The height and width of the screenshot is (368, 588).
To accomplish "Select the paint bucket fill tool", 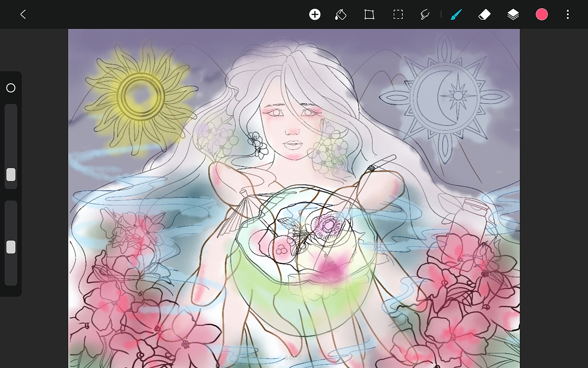I will (x=341, y=15).
